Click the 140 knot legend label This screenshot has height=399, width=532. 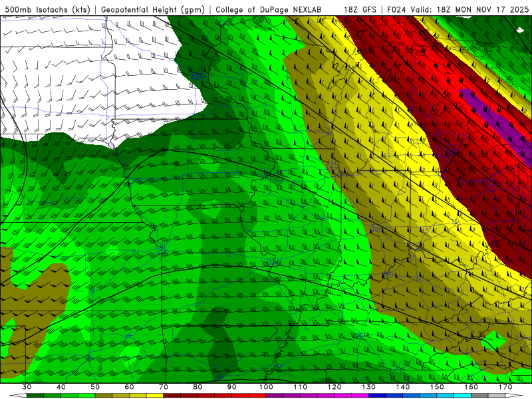point(403,387)
